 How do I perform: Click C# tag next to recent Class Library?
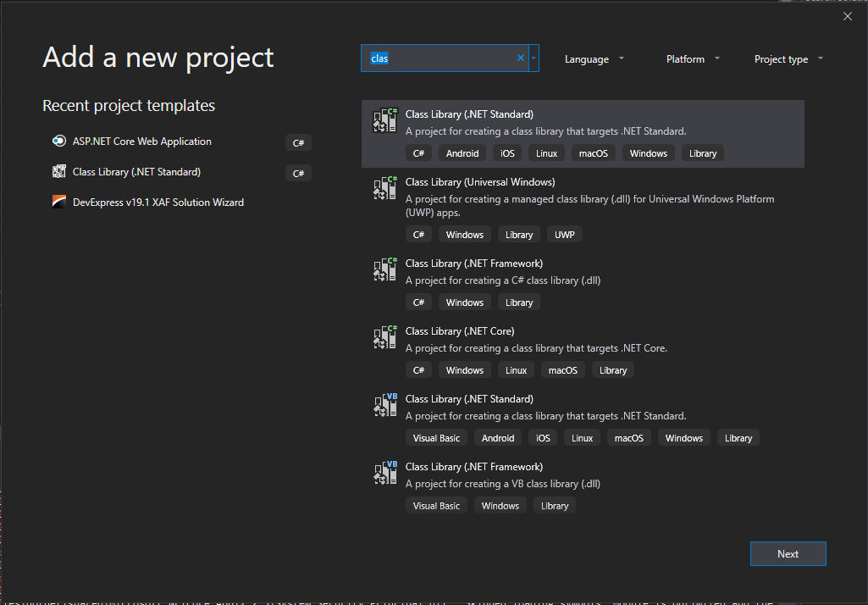298,174
